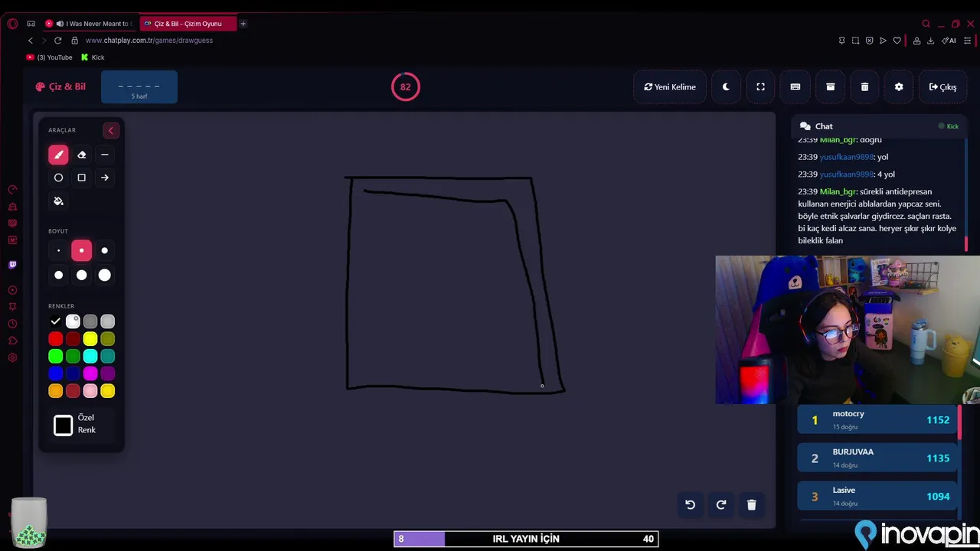The height and width of the screenshot is (551, 980).
Task: Select the paint bucket fill tool
Action: (x=58, y=201)
